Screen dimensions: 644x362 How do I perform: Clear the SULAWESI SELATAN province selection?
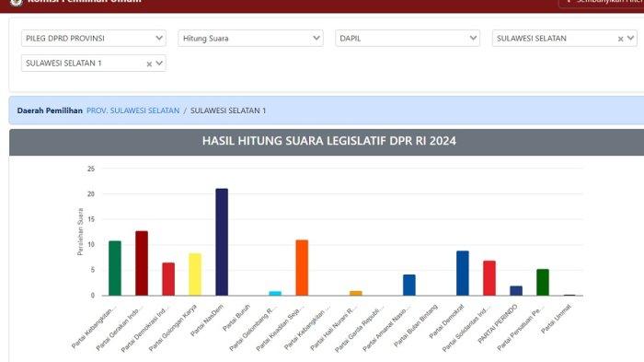(x=621, y=39)
